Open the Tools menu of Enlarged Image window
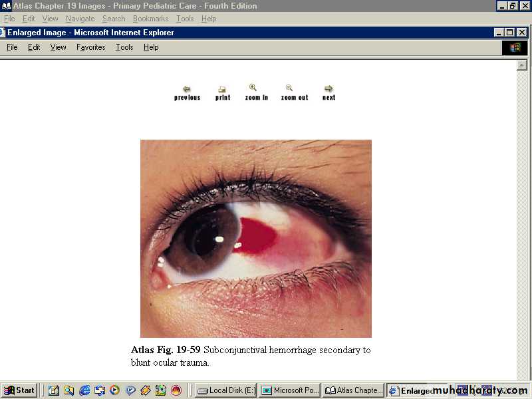The width and height of the screenshot is (532, 399). pos(124,47)
